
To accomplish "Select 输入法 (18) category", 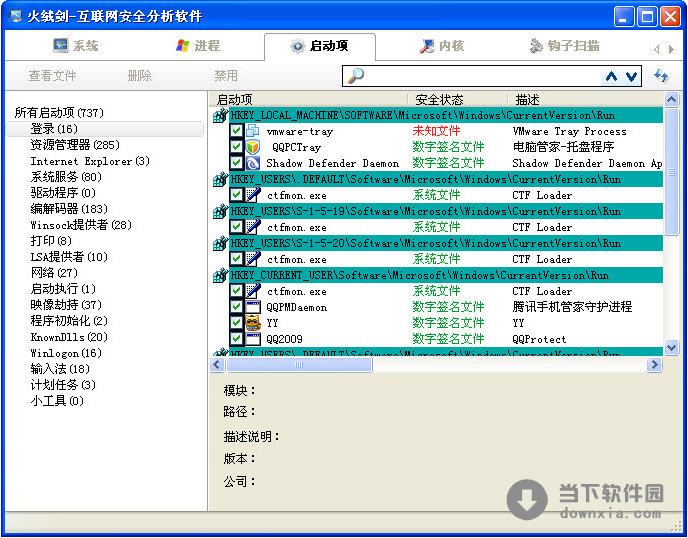I will (x=60, y=369).
